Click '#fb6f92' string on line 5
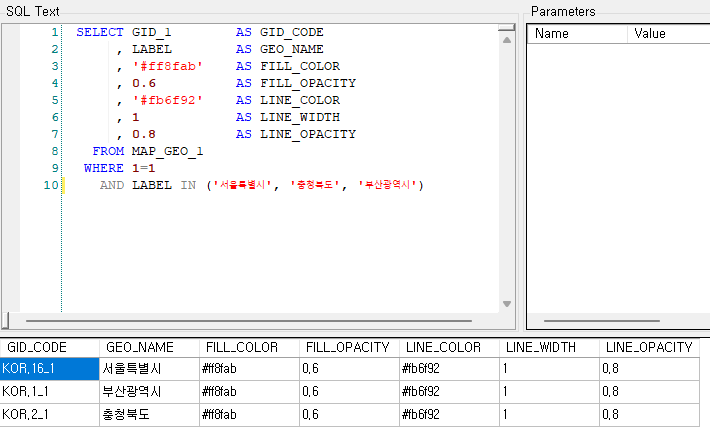Screen dimensions: 710x431 (x=168, y=100)
